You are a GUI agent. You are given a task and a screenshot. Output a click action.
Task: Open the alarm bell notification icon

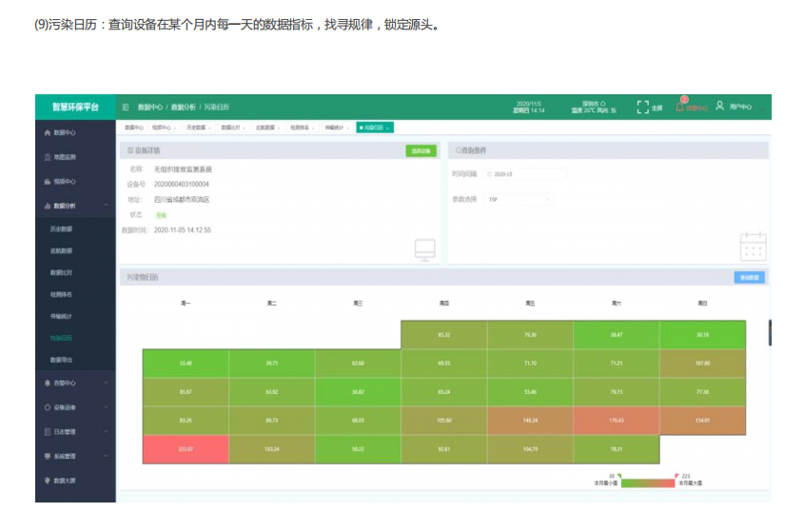click(x=680, y=107)
